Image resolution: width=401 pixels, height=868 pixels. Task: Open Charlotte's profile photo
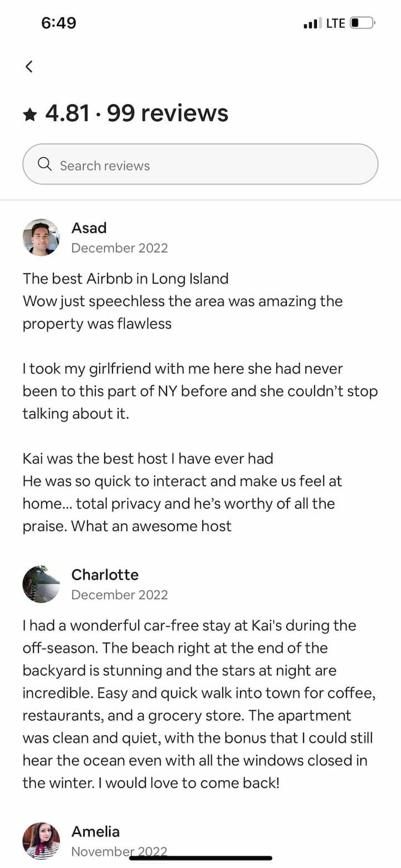41,584
